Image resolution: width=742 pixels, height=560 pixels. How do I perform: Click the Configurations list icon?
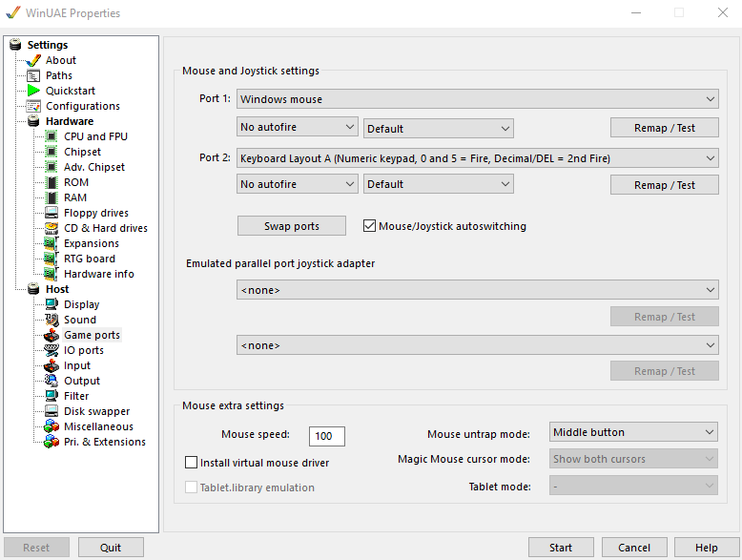pyautogui.click(x=33, y=106)
